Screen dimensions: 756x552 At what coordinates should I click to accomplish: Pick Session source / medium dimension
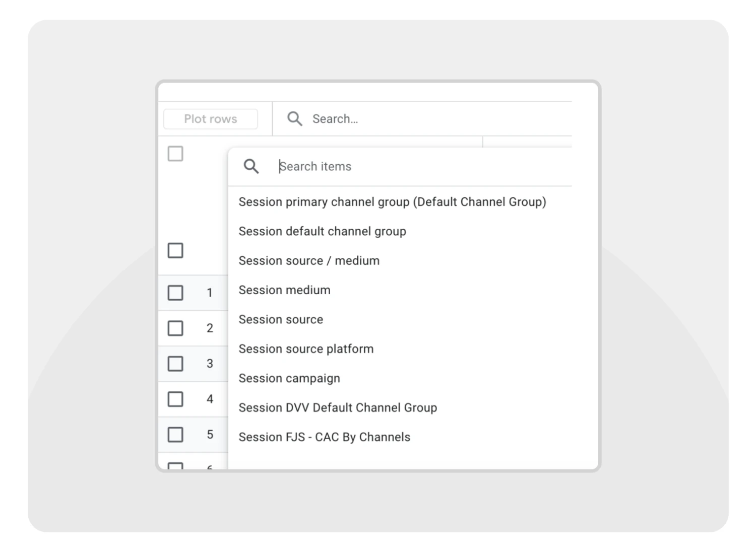(x=309, y=261)
